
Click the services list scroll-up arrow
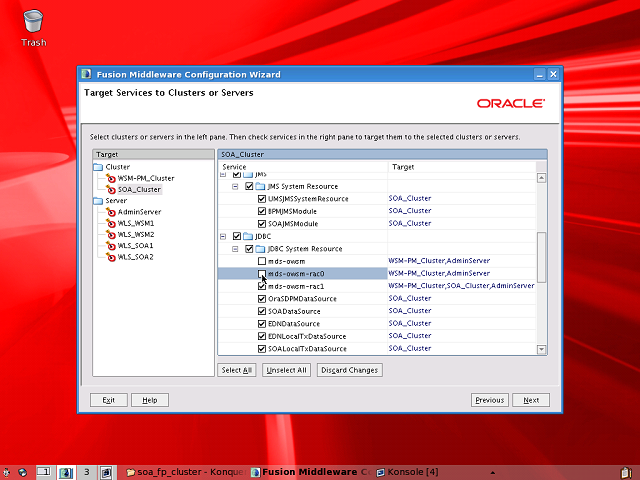tap(541, 178)
